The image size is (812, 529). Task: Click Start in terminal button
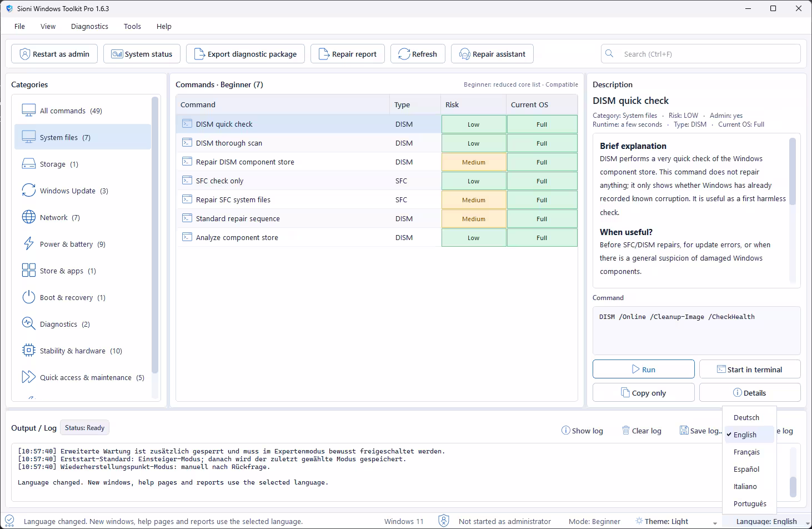click(x=750, y=369)
